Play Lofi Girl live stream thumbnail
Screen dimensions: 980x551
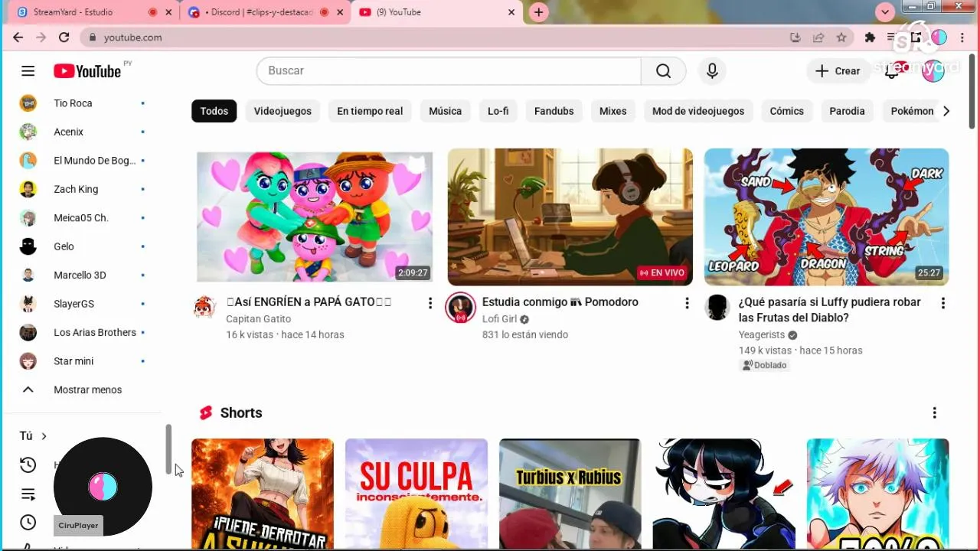coord(570,217)
